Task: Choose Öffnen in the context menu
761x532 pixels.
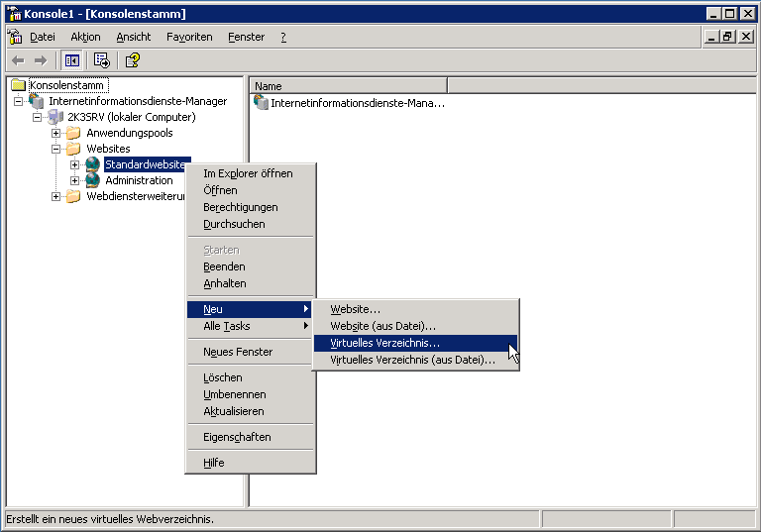Action: point(249,190)
